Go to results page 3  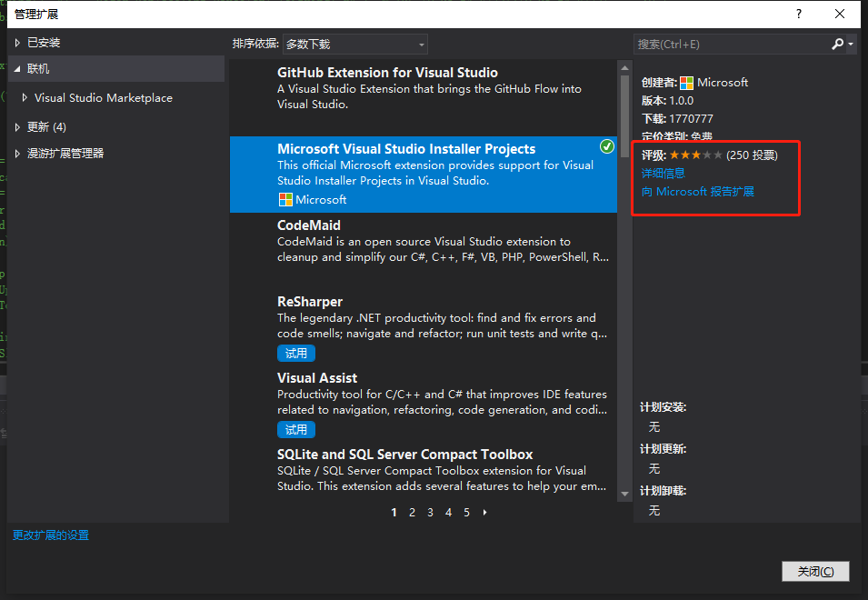click(430, 513)
